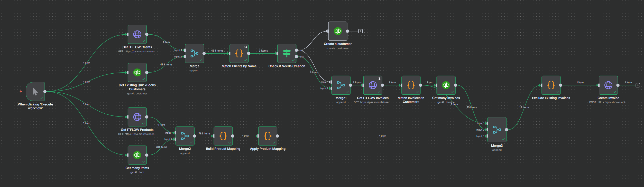
Task: Open the Get ITFLOW Clients HTTP node
Action: (137, 34)
